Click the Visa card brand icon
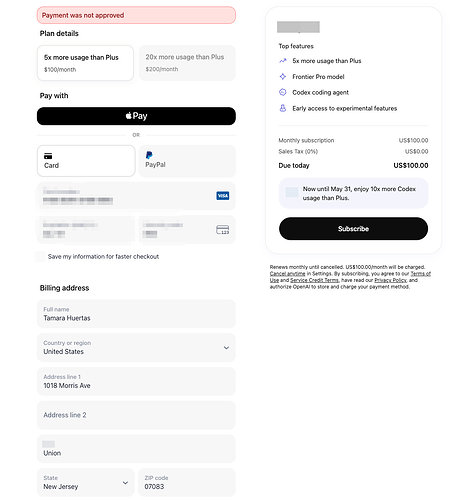Screen dimensions: 466x500 222,196
